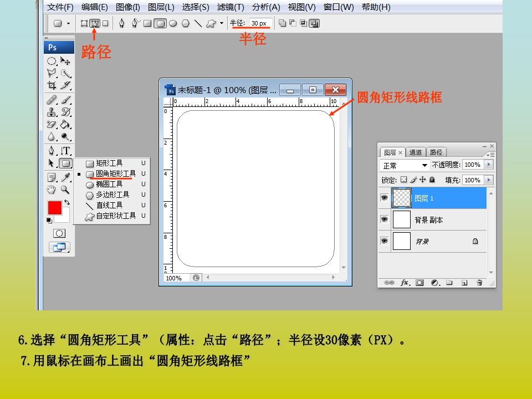The image size is (532, 399).
Task: Select the Horizontal Type tool
Action: [66, 151]
